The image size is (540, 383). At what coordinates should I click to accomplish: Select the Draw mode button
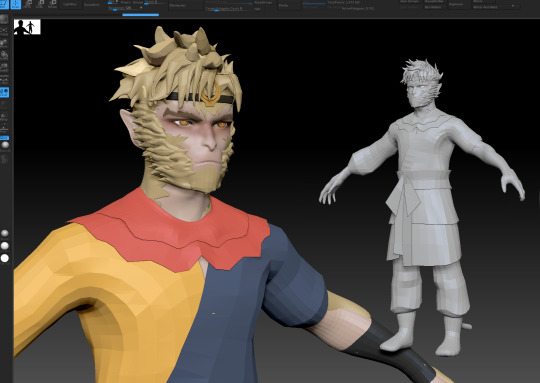16,4
